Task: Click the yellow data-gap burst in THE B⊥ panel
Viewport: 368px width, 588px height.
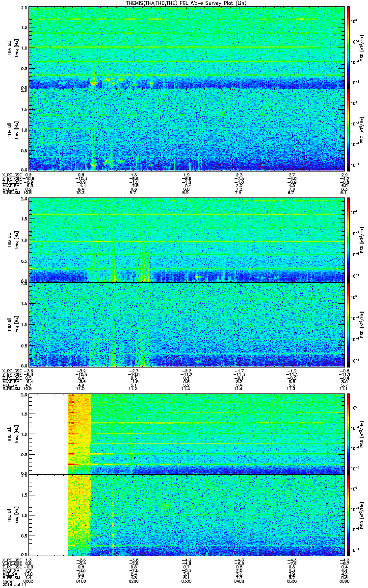Action: tap(79, 434)
